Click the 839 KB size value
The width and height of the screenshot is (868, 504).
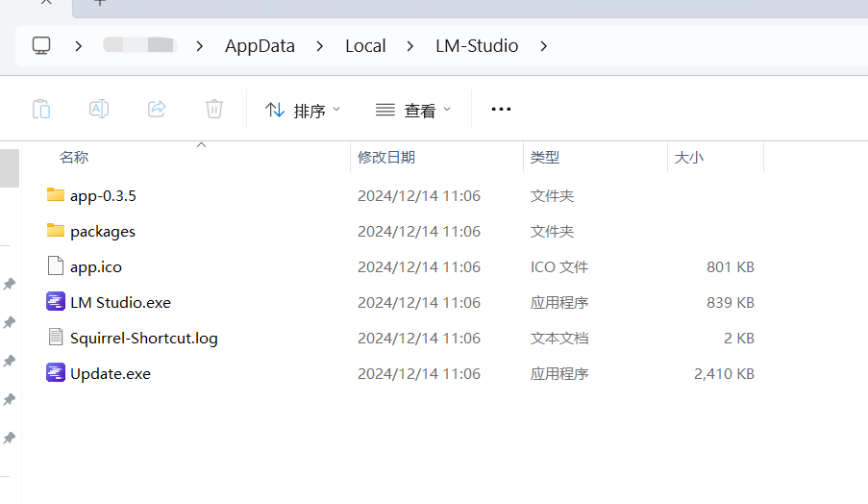[731, 302]
